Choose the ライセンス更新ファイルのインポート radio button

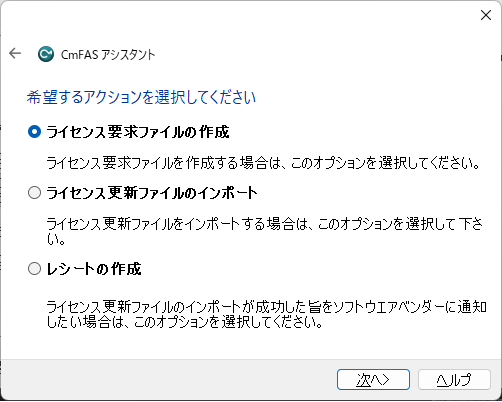[34, 193]
